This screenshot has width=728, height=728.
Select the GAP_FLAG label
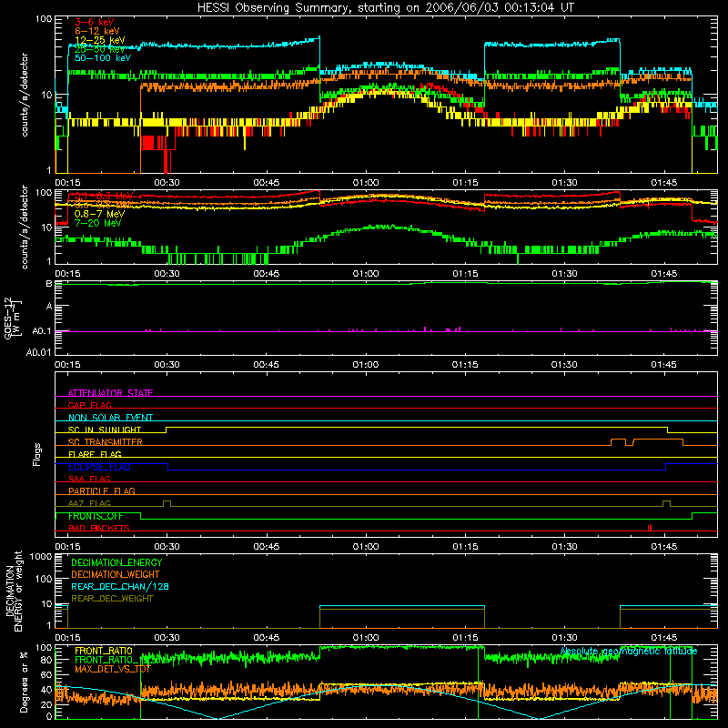89,405
